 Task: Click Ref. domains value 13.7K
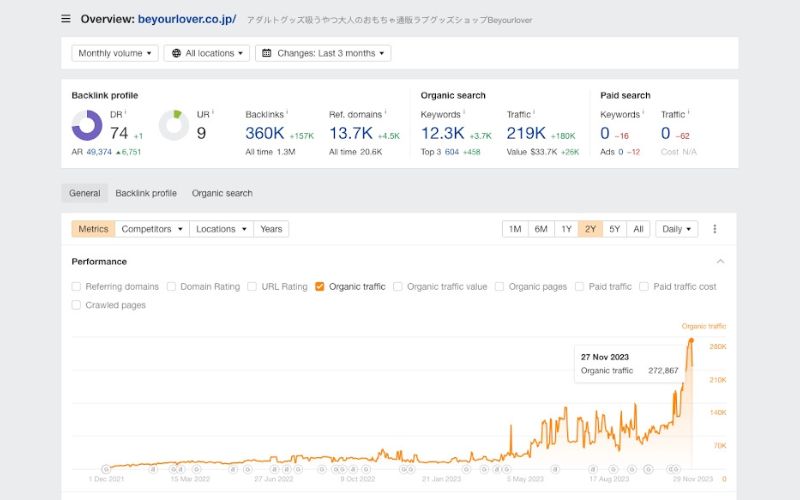pyautogui.click(x=351, y=133)
